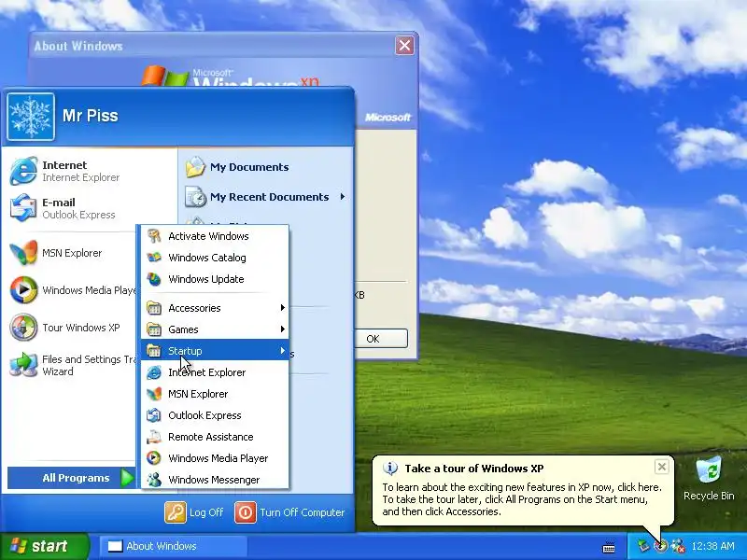This screenshot has height=560, width=747.
Task: Select Windows Update menu entry
Action: (215, 278)
